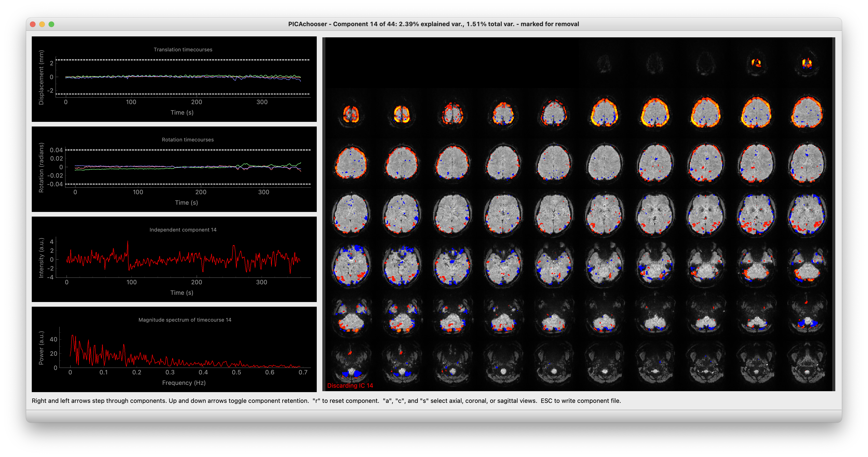868x457 pixels.
Task: Click the green fullscreen window button
Action: pyautogui.click(x=52, y=24)
